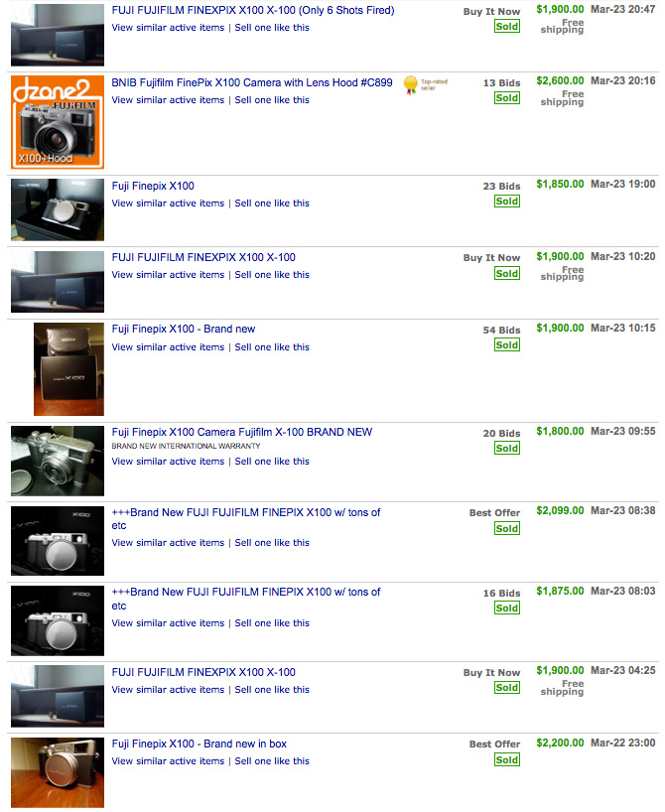Click 'View similar active items' for the Brand new in box listing

click(168, 760)
